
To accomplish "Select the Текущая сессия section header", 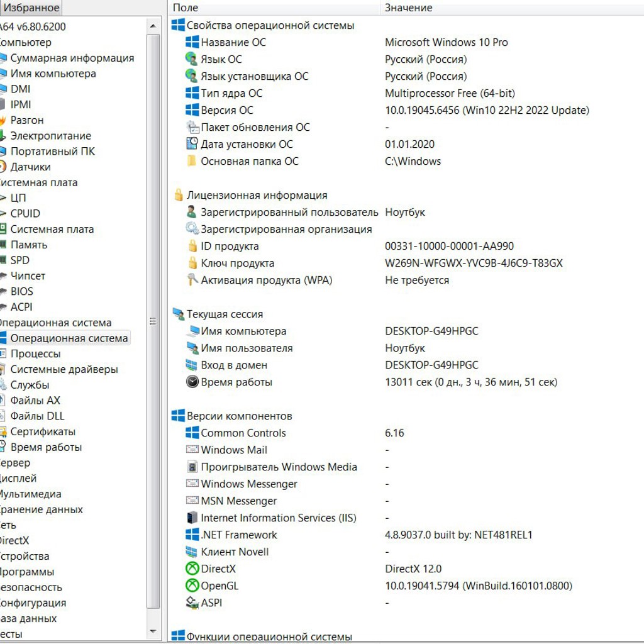I will point(225,314).
